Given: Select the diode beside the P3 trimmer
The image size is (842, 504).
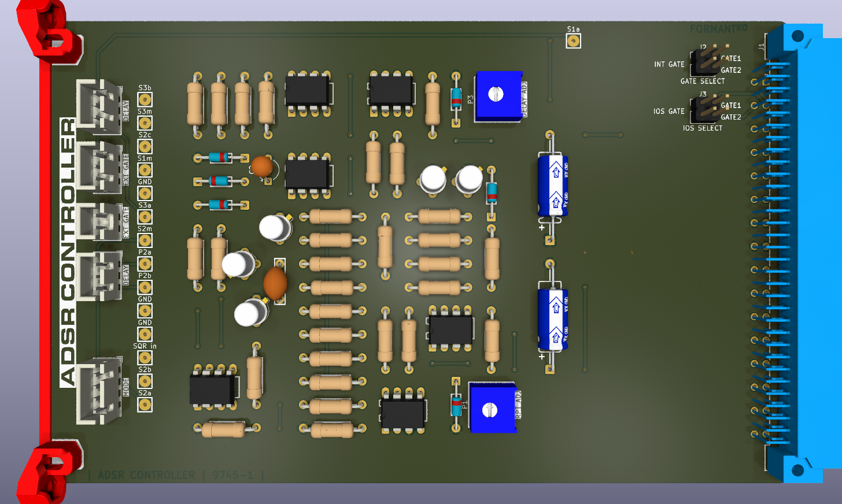Looking at the screenshot, I should [x=456, y=99].
